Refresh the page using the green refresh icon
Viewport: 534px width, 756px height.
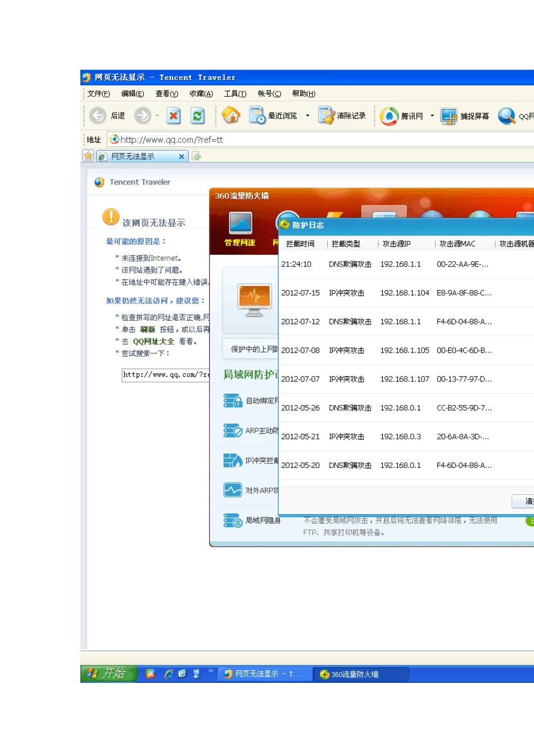pos(197,116)
